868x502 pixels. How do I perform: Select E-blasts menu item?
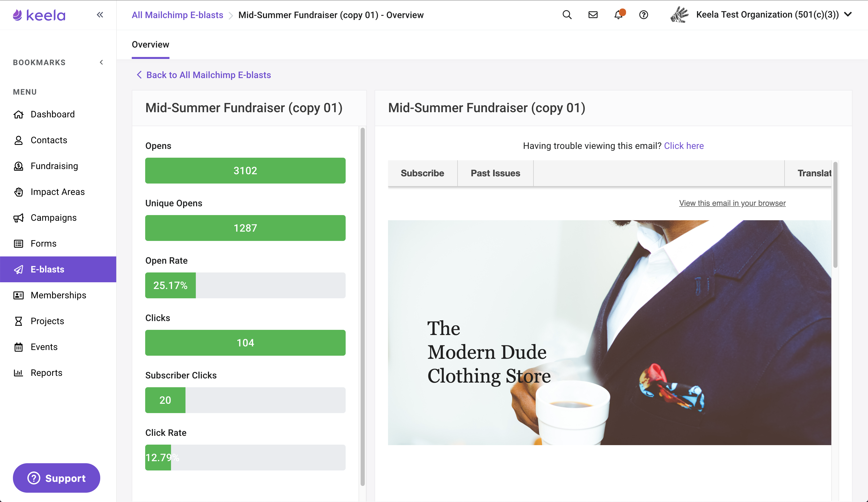[58, 270]
